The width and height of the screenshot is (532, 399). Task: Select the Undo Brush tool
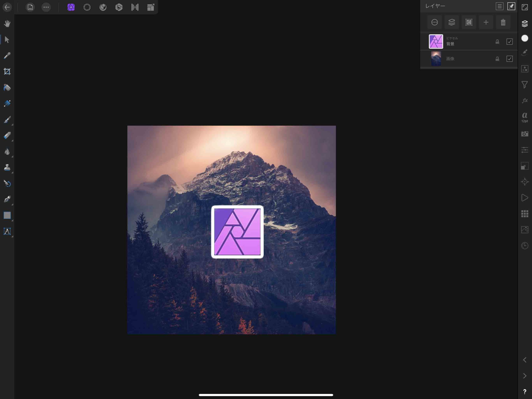coord(7,183)
